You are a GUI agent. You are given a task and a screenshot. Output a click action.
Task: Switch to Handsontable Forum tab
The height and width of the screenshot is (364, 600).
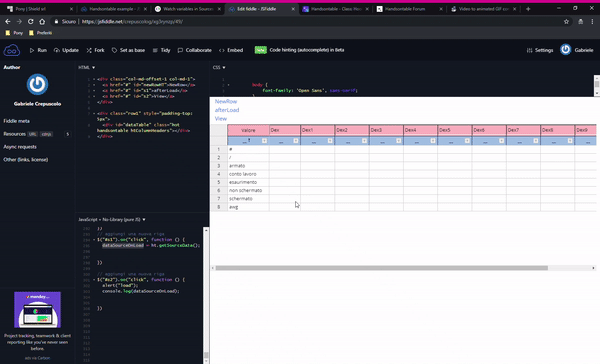409,9
